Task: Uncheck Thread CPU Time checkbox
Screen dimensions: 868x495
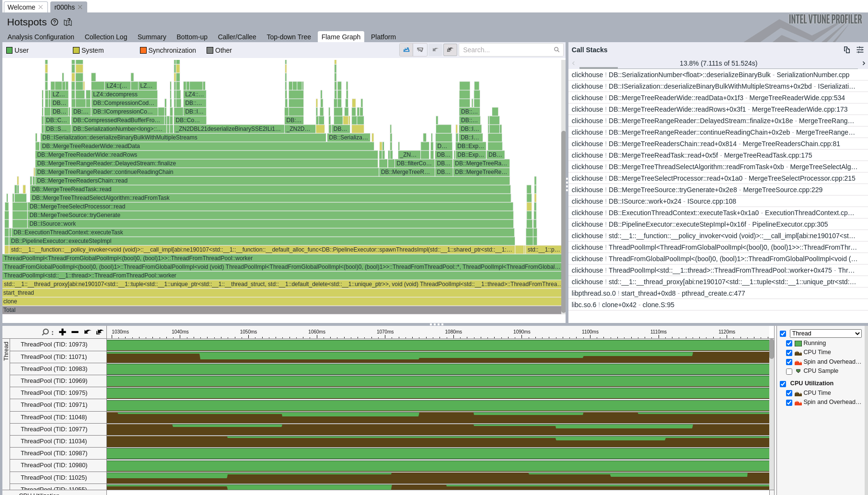Action: click(789, 353)
